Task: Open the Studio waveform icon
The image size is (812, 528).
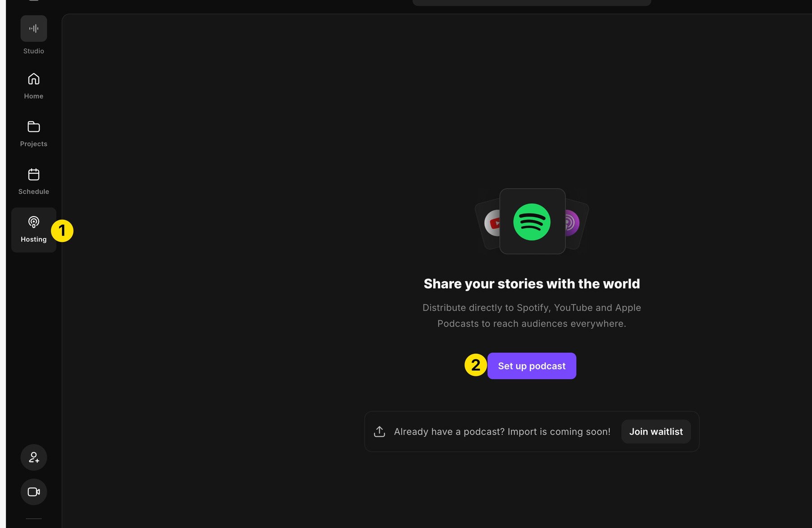Action: click(x=34, y=28)
